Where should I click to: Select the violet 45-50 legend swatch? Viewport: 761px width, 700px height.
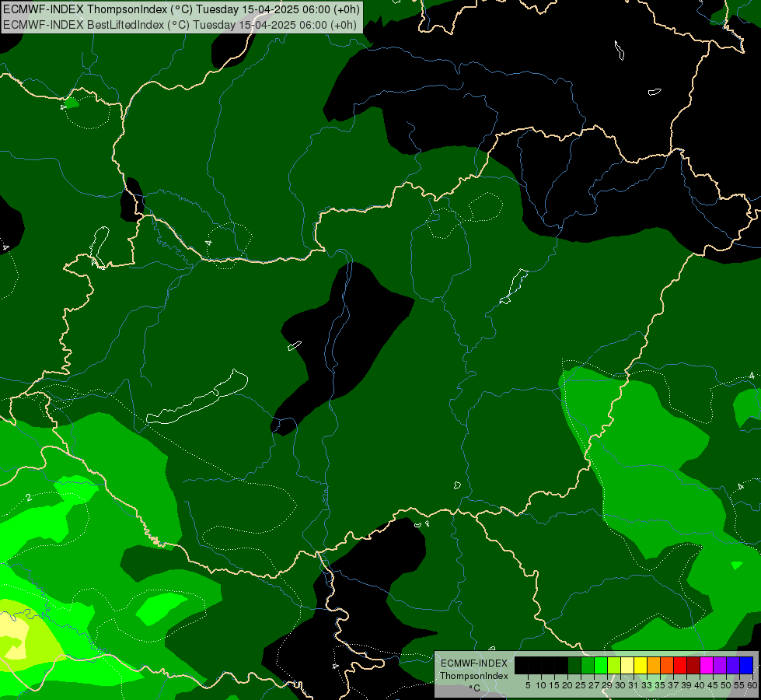pos(720,665)
